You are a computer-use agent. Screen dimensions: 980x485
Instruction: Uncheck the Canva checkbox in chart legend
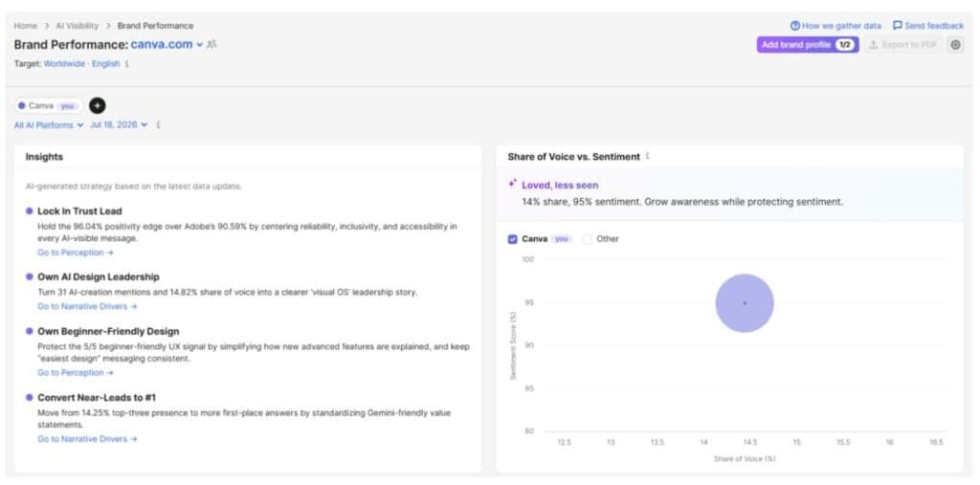pos(513,239)
